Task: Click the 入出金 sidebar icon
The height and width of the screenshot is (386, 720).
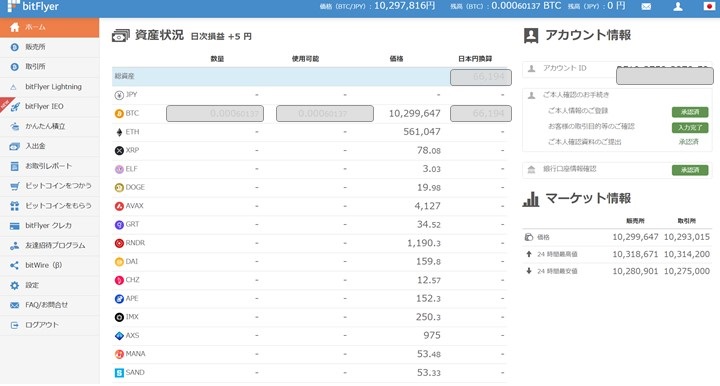Action: pos(15,146)
